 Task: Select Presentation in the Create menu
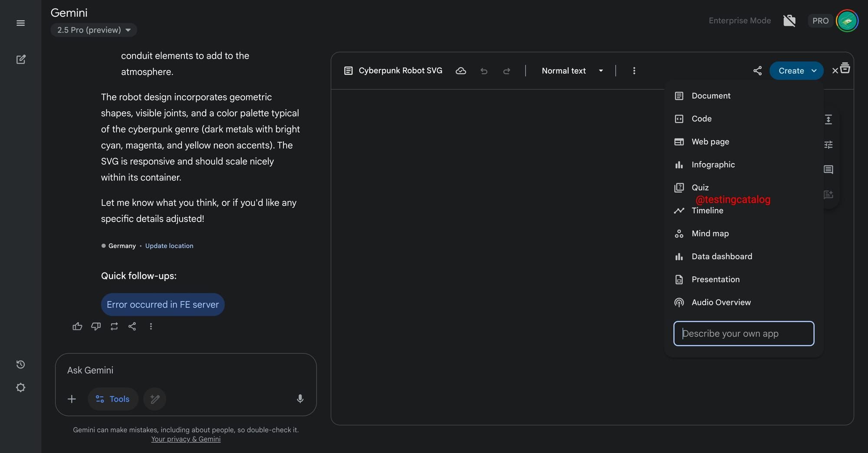(x=744, y=279)
